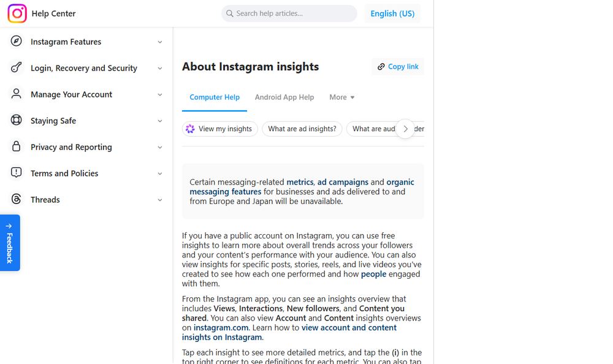Screen dimensions: 613x364
Task: Follow the instagram.com link
Action: [x=221, y=328]
